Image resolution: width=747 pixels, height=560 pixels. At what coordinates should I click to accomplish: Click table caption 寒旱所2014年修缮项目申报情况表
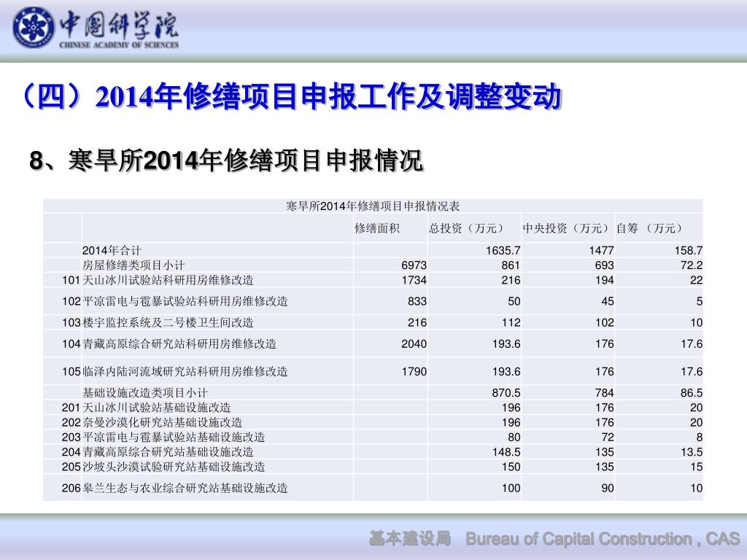[x=373, y=206]
